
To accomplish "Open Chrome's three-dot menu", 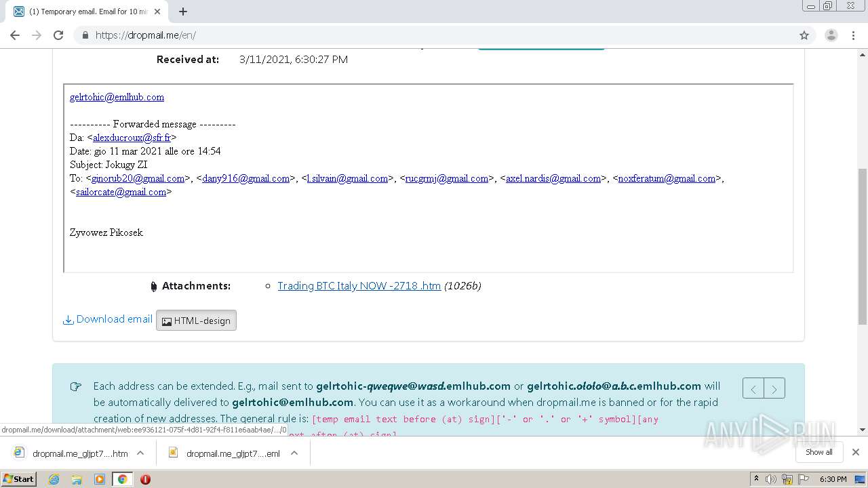I will pos(853,35).
